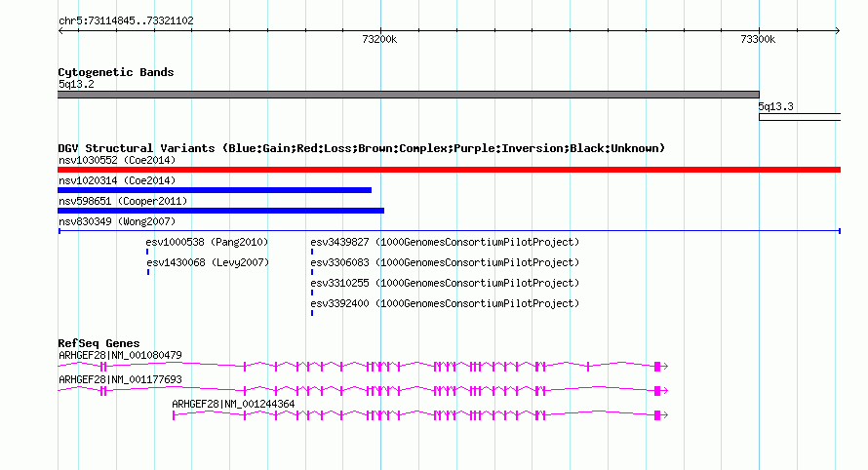The image size is (868, 470).
Task: Click the last exon of NM_001177693 transcript
Action: (657, 391)
